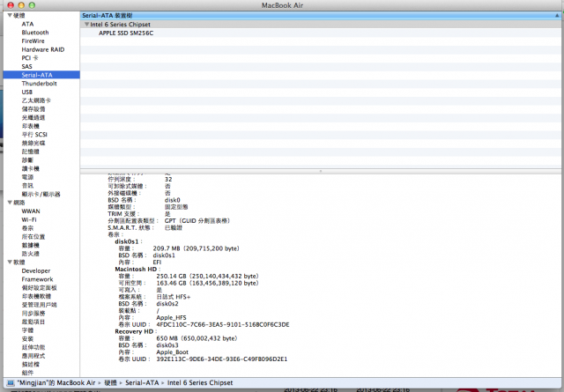The width and height of the screenshot is (564, 392).
Task: Click the split-pane divider handle dot
Action: 320,171
